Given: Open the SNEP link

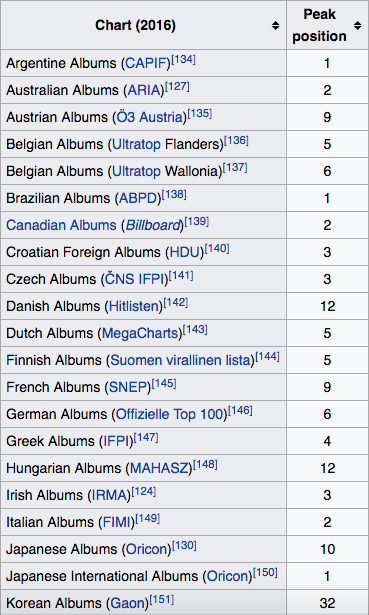Looking at the screenshot, I should point(127,388).
